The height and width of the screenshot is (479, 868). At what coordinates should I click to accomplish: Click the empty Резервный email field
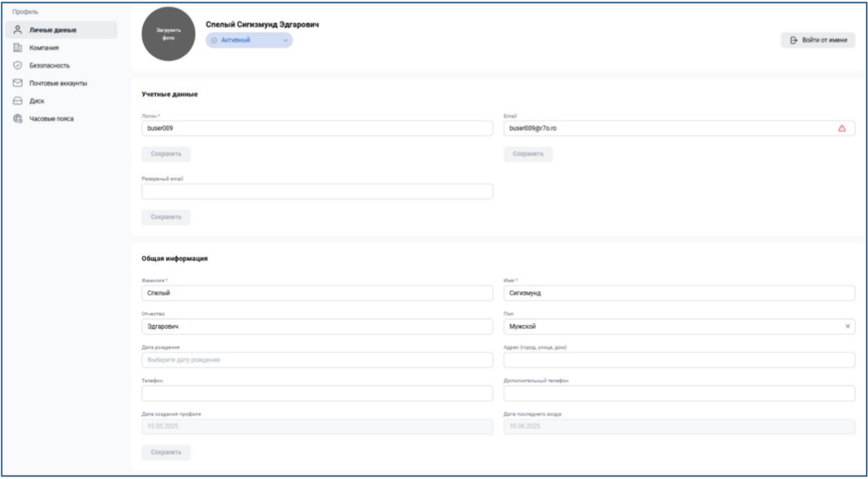click(x=317, y=191)
